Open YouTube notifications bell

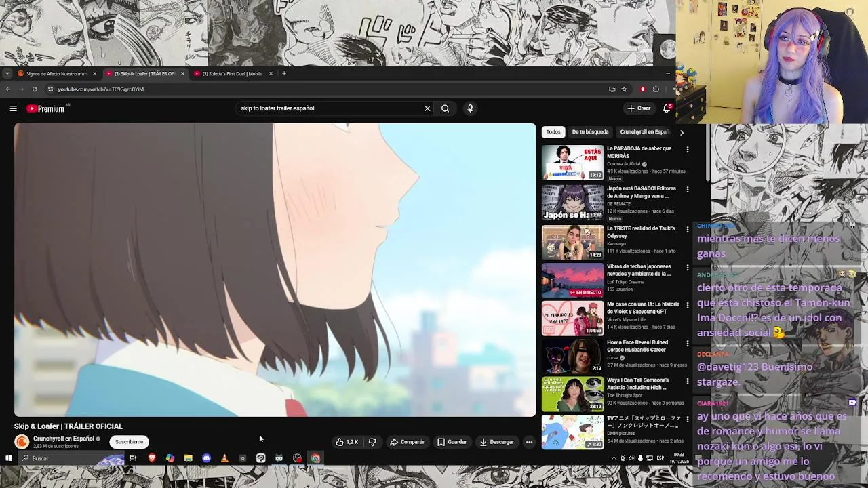click(x=667, y=108)
